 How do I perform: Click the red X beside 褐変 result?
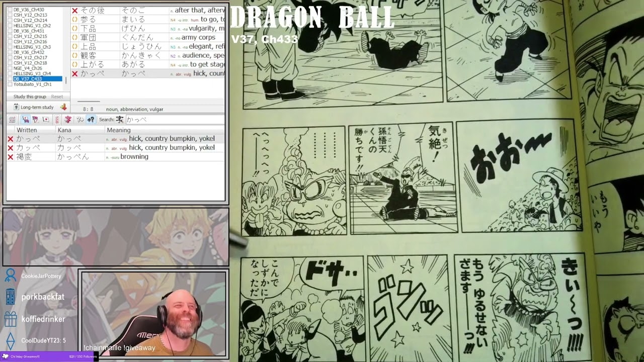(x=10, y=157)
